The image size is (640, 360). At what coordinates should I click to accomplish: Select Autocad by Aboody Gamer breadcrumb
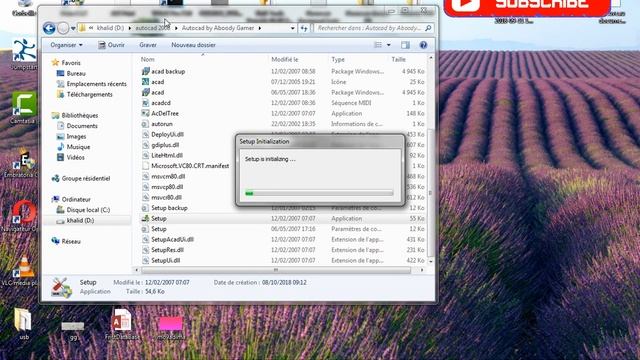tap(218, 28)
